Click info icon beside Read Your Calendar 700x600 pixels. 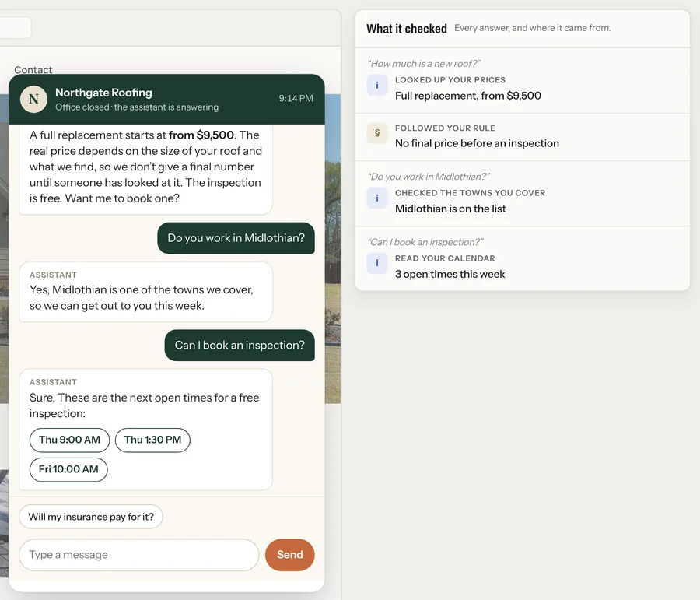(377, 263)
